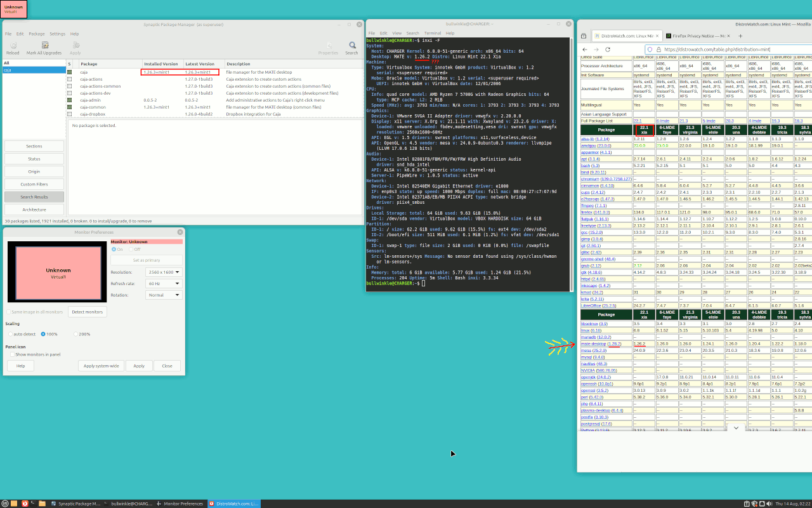Click Help button in Monitor Preferences
This screenshot has height=508, width=812.
[20, 366]
